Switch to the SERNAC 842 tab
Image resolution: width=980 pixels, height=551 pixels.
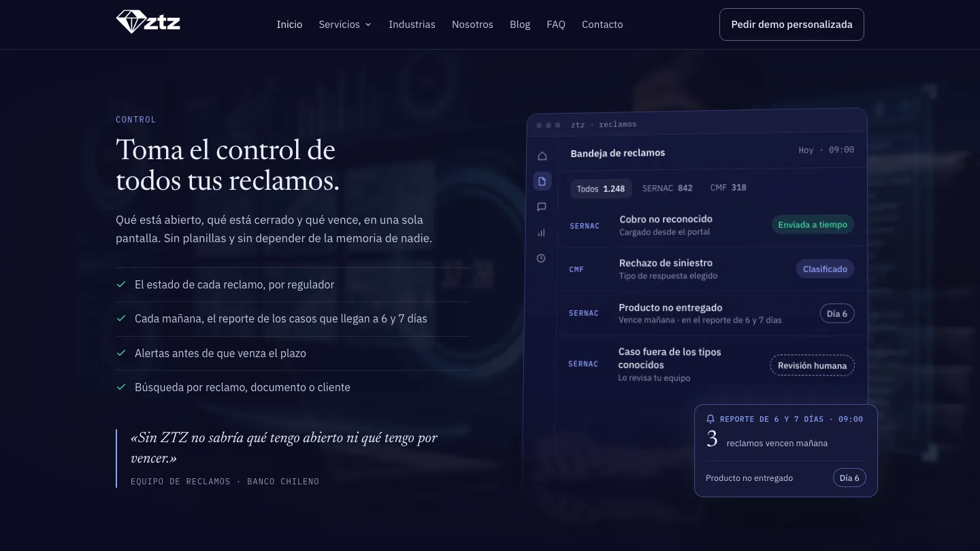668,188
